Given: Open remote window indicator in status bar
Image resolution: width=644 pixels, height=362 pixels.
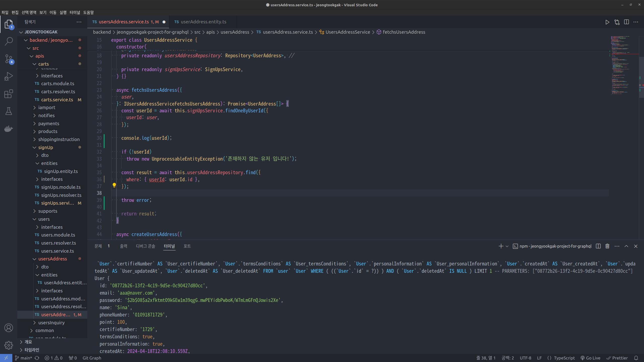Looking at the screenshot, I should click(6, 358).
